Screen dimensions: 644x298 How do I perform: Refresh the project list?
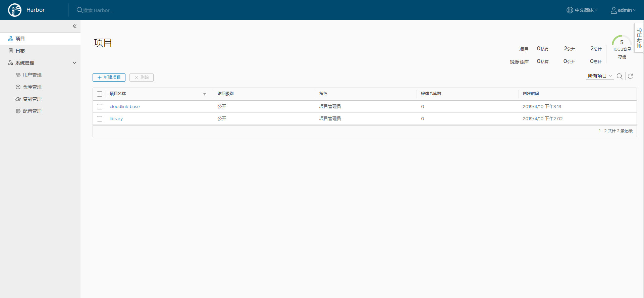click(x=630, y=77)
